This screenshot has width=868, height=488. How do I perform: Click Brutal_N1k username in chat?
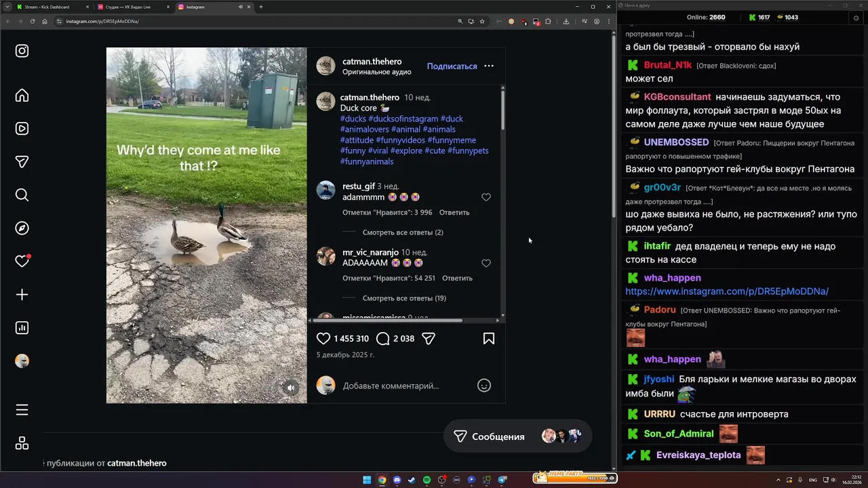(x=668, y=65)
